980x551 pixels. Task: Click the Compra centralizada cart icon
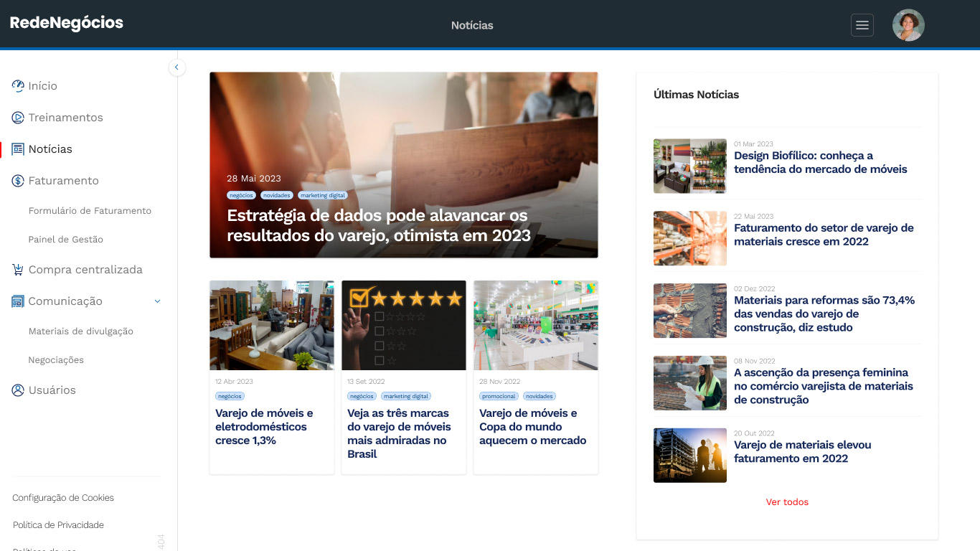tap(18, 270)
